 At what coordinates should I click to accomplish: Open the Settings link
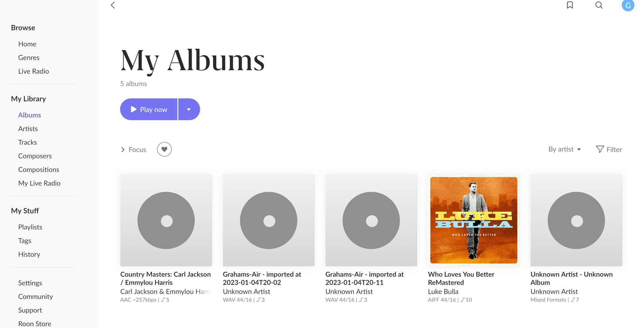30,283
